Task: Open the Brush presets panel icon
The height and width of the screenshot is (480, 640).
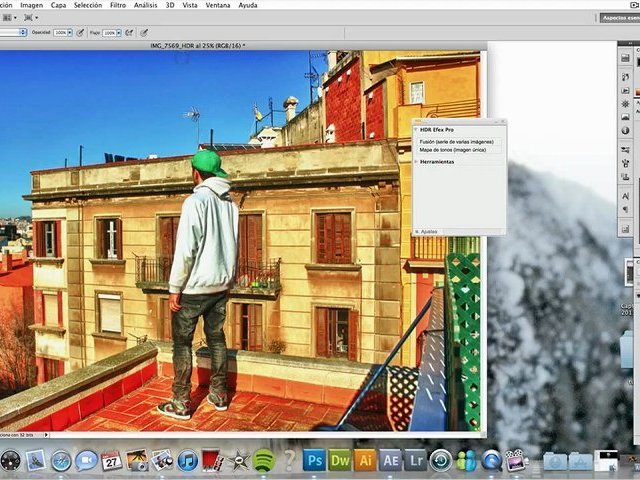Action: click(625, 150)
